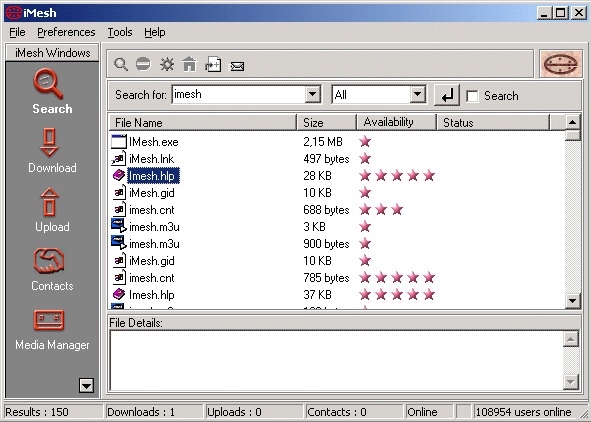Image resolution: width=591 pixels, height=422 pixels.
Task: Click the magnifier search toolbar icon
Action: pyautogui.click(x=121, y=64)
